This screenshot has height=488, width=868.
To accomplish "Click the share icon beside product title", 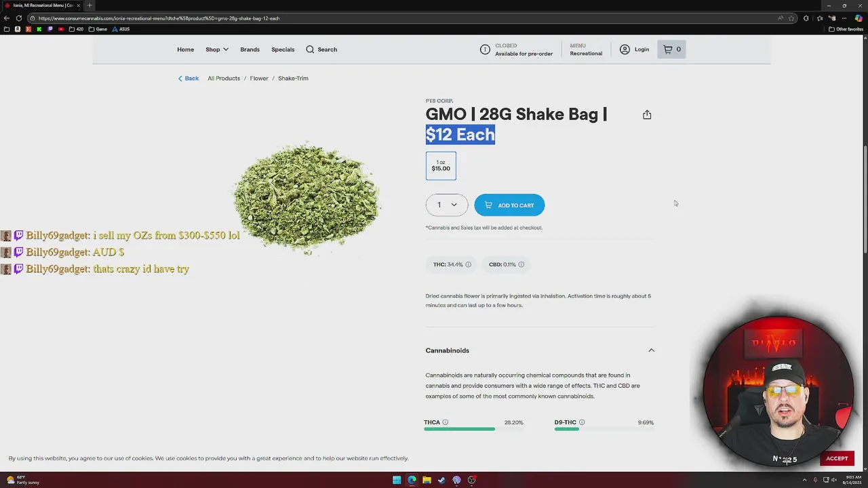I will [647, 115].
